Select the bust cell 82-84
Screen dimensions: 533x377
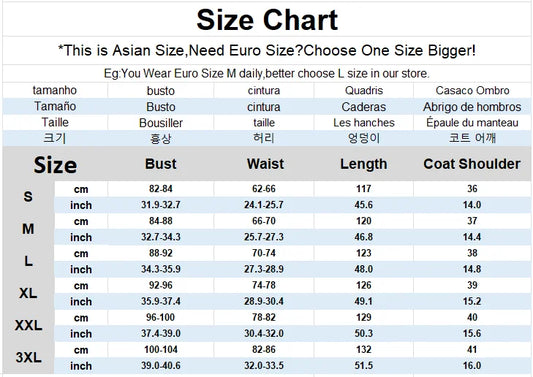(x=161, y=189)
